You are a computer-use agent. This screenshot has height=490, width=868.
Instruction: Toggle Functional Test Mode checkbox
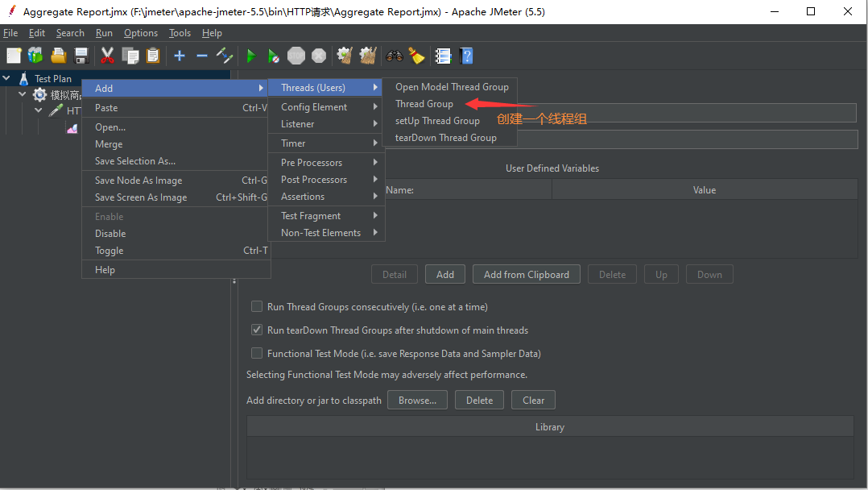[257, 352]
